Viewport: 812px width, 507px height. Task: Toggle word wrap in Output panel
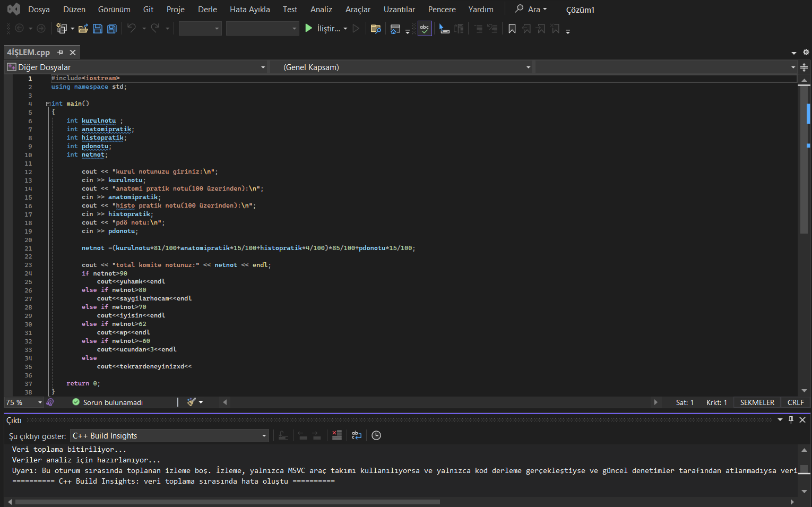pyautogui.click(x=357, y=435)
